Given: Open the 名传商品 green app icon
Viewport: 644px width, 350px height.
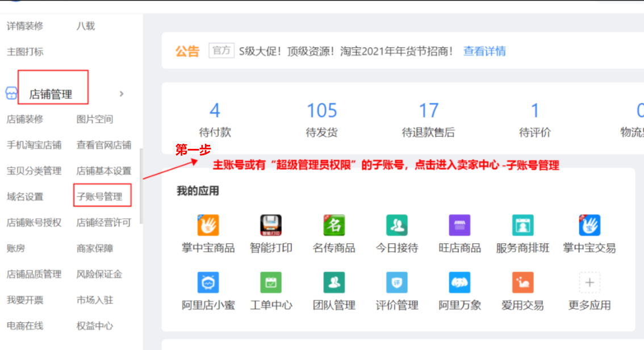Looking at the screenshot, I should pos(334,226).
